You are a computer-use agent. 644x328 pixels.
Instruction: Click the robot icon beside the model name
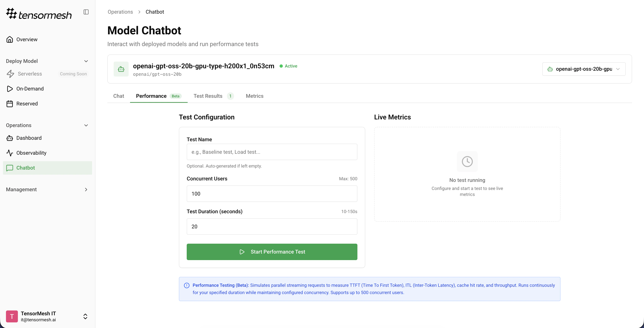[121, 69]
